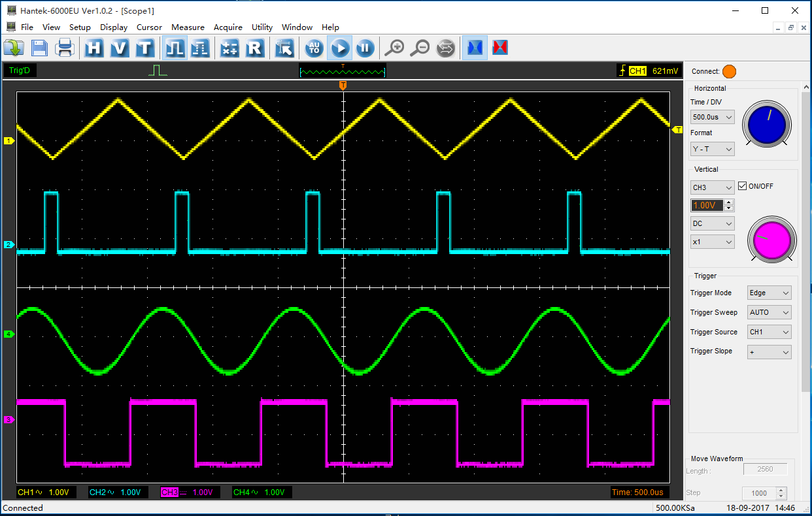Click the pause acquisition toolbar icon
This screenshot has height=516, width=812.
click(x=365, y=48)
